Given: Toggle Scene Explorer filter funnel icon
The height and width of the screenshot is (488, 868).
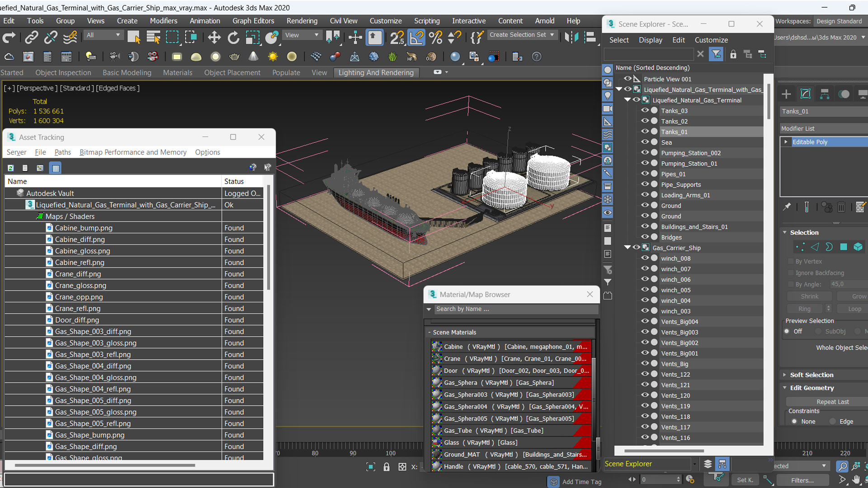Looking at the screenshot, I should click(716, 55).
